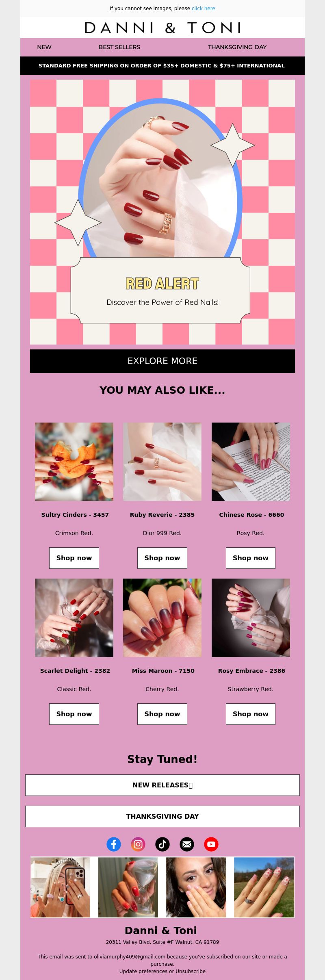Image resolution: width=325 pixels, height=980 pixels.
Task: Open the Chinese Rose product thumbnail
Action: (251, 462)
